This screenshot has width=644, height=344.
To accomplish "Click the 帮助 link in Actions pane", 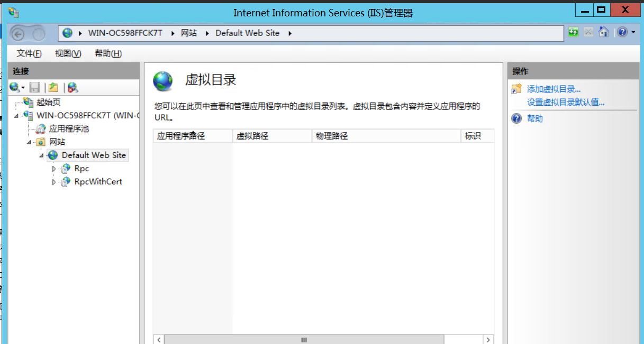I will click(x=535, y=119).
